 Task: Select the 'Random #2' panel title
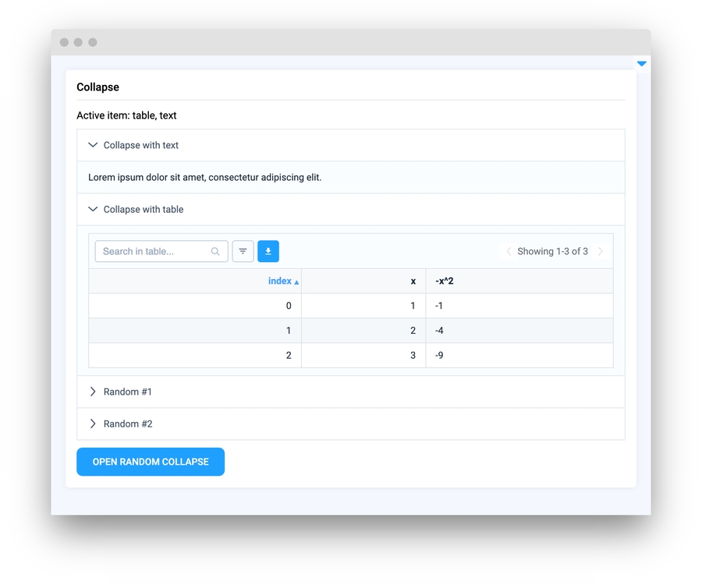coord(128,423)
